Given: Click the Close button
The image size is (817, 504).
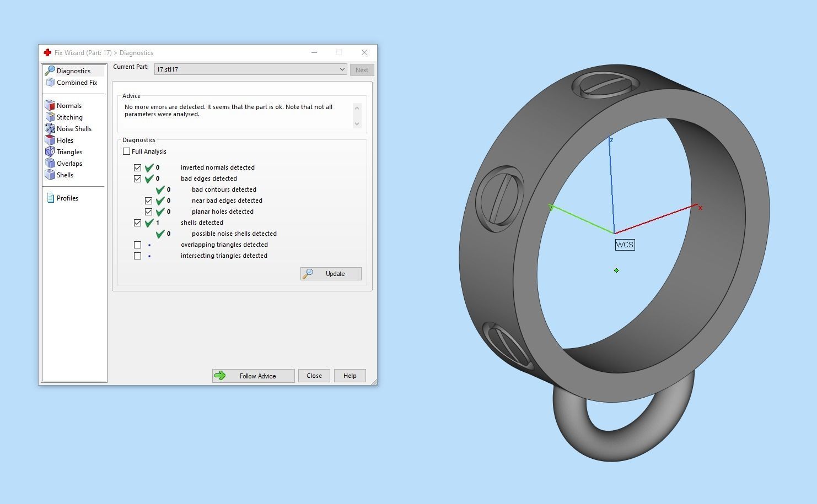Looking at the screenshot, I should coord(314,376).
